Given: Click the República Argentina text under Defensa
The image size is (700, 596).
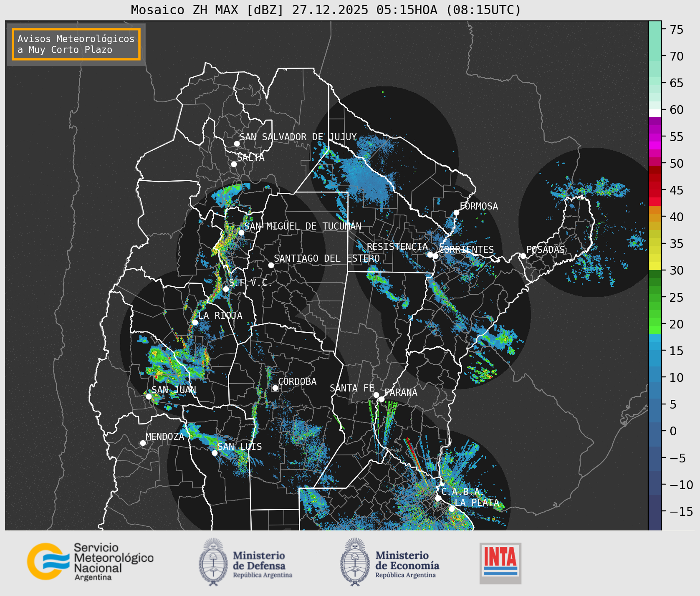Looking at the screenshot, I should [263, 575].
